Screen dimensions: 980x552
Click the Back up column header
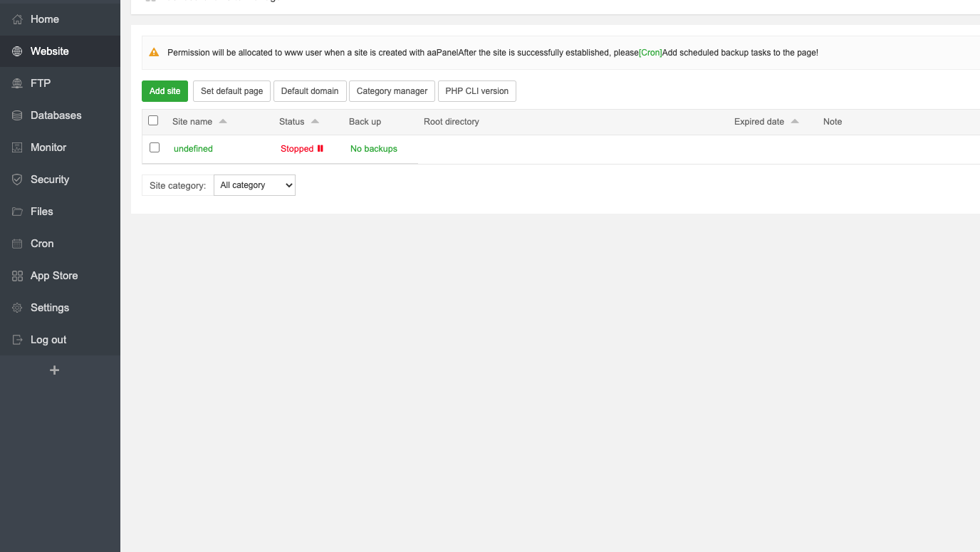(x=365, y=122)
